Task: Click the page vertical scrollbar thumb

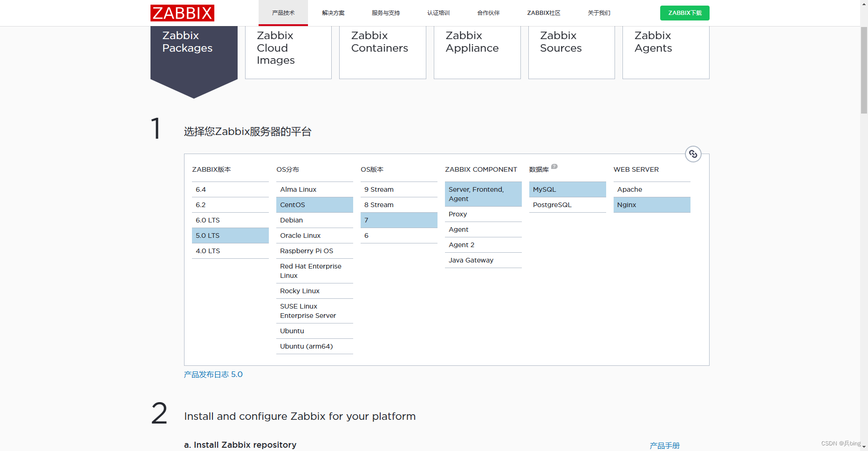Action: pos(864,70)
